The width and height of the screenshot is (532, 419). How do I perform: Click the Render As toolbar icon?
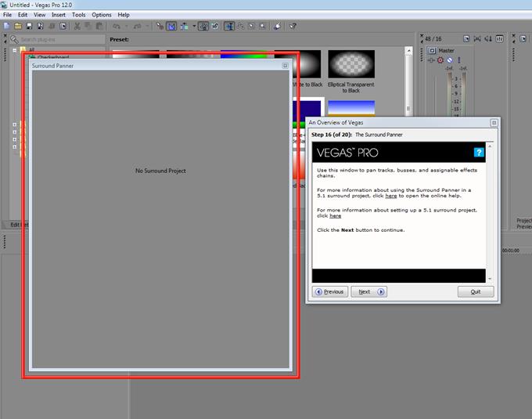tap(52, 26)
